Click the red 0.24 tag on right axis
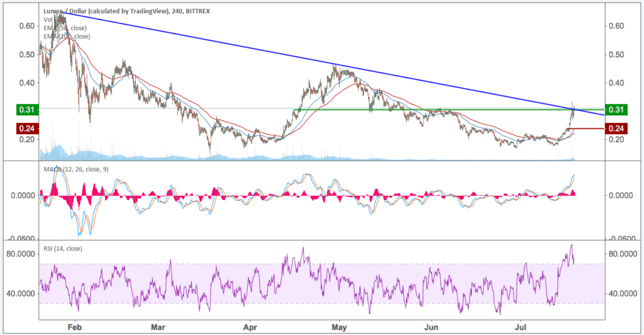This screenshot has width=644, height=335. (616, 128)
